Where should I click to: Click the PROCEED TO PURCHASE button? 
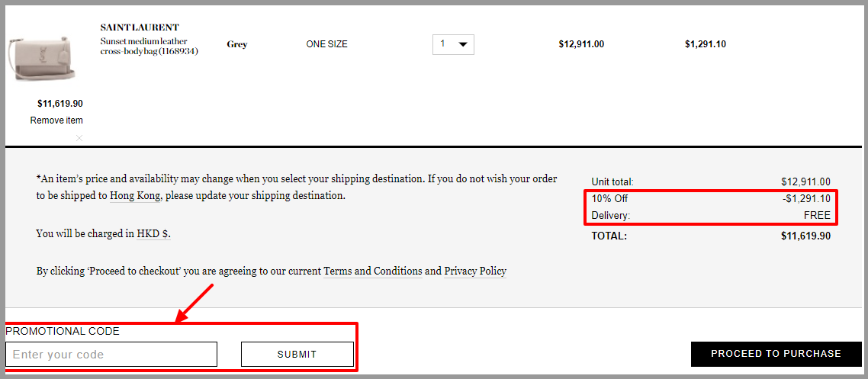click(776, 354)
